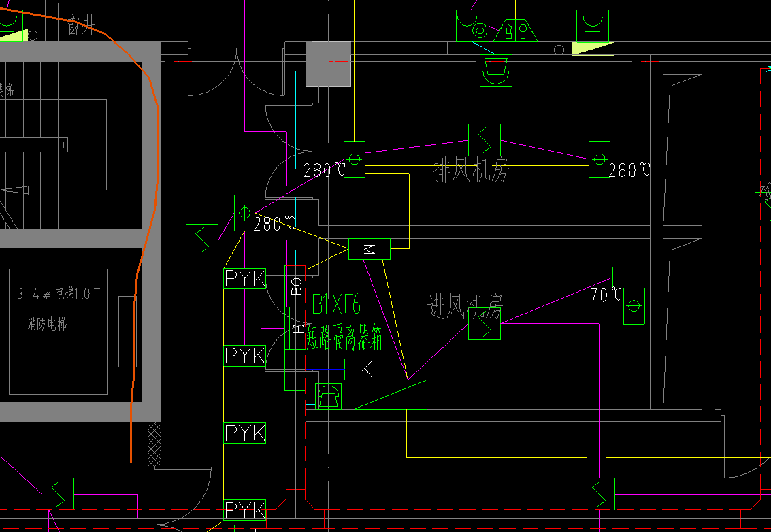Select the rectangle with diagonal line below K
This screenshot has height=532, width=771.
[391, 395]
